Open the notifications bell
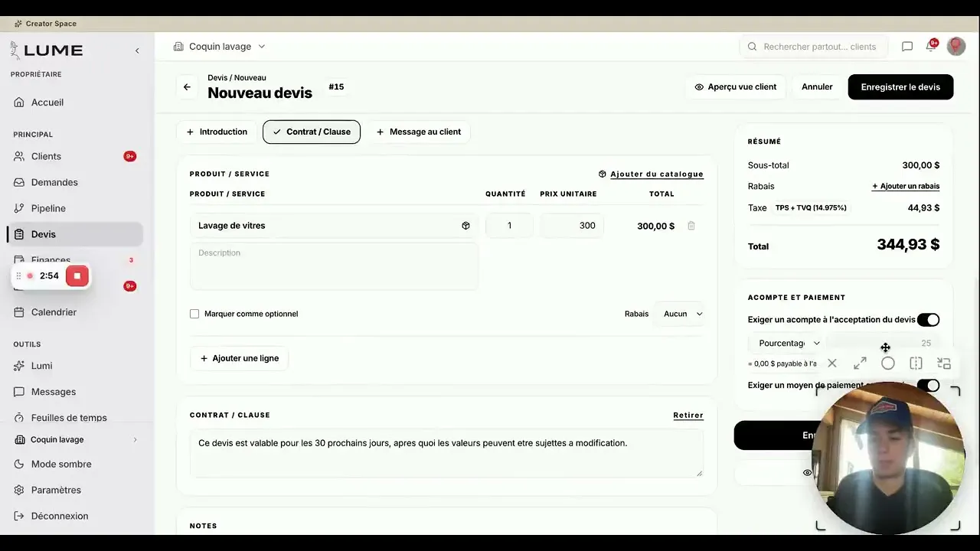The height and width of the screenshot is (551, 980). coord(931,47)
